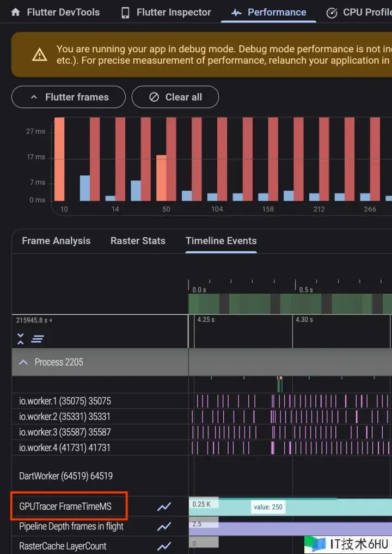This screenshot has width=392, height=554.
Task: Select the frame bar labeled 50
Action: click(161, 178)
